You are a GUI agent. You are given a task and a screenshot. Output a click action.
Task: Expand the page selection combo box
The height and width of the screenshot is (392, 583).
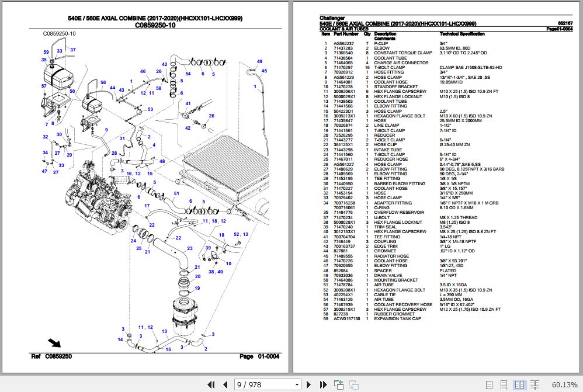click(x=296, y=384)
